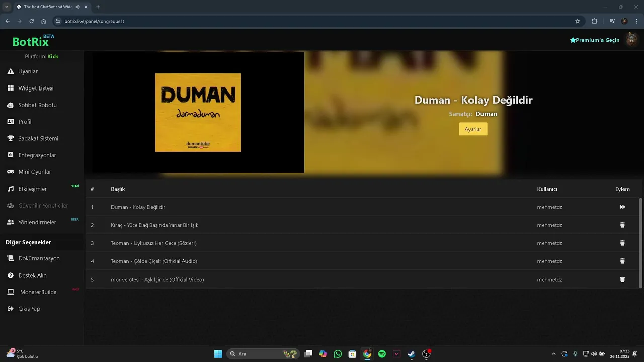This screenshot has width=644, height=362.
Task: Click the Destek Alın question mark icon
Action: coord(11,275)
